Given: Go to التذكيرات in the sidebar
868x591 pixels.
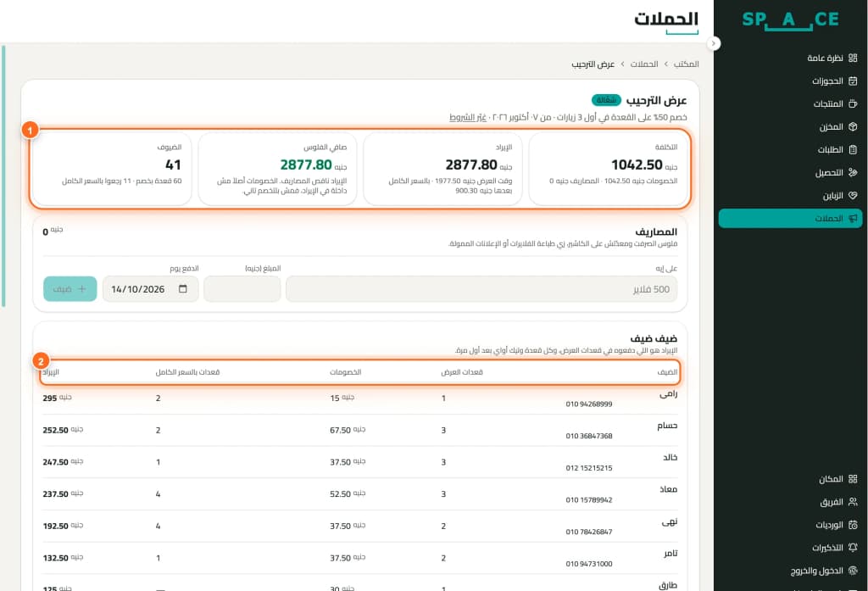Looking at the screenshot, I should point(790,548).
